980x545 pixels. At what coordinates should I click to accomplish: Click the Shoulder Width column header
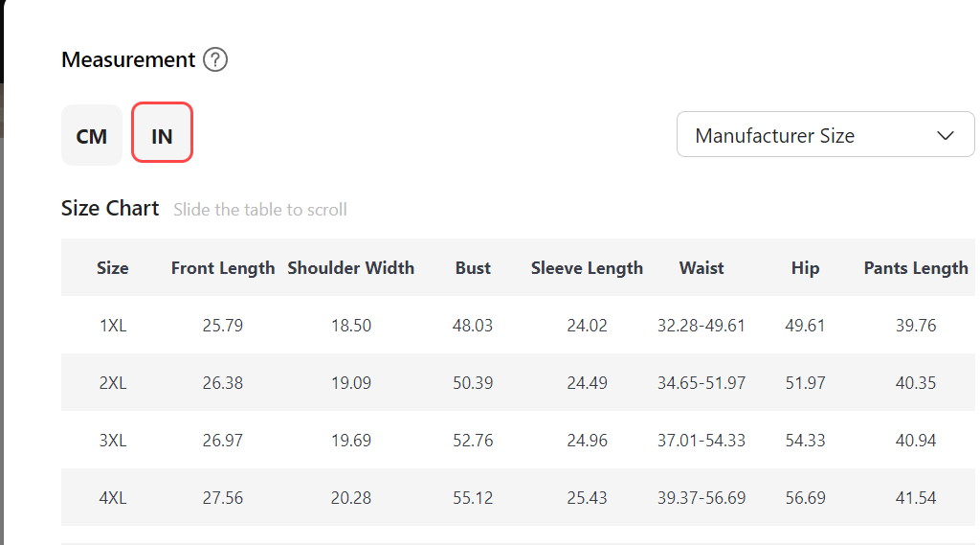350,268
